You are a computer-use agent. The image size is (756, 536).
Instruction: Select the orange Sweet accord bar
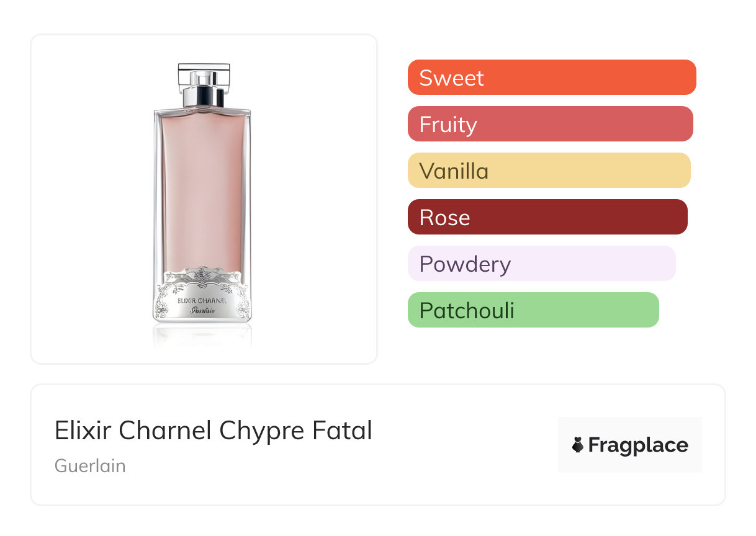pyautogui.click(x=551, y=78)
